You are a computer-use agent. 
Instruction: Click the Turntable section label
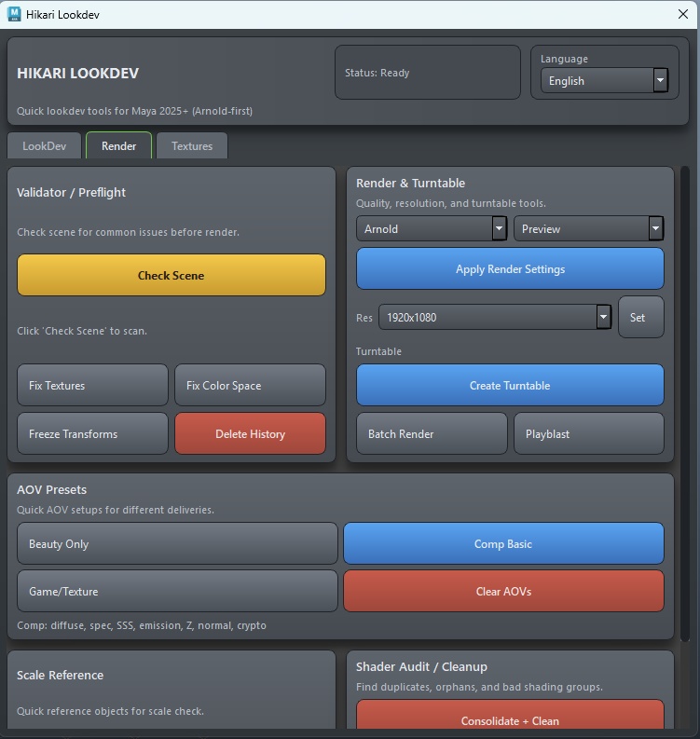378,351
